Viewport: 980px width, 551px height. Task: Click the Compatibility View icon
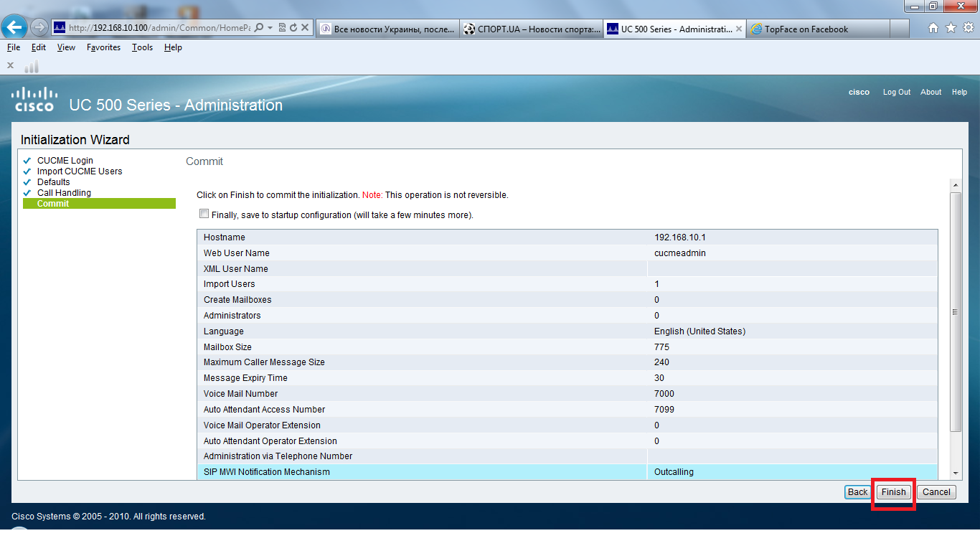pos(283,27)
